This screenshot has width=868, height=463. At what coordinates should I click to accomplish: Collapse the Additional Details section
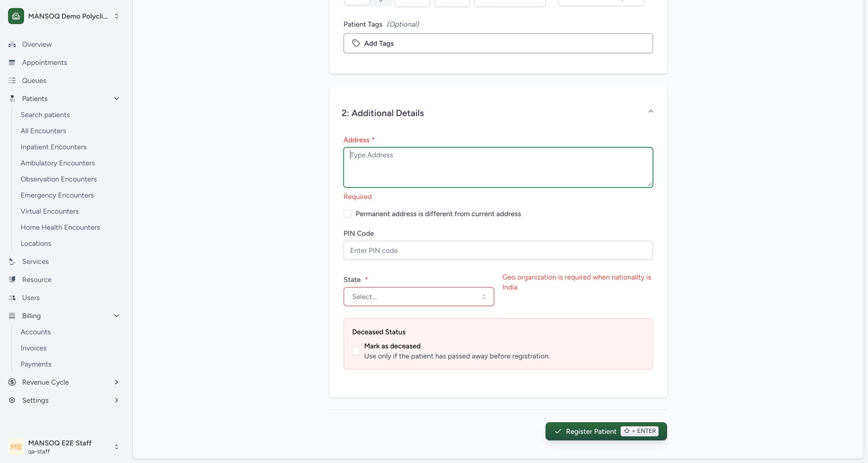(650, 112)
